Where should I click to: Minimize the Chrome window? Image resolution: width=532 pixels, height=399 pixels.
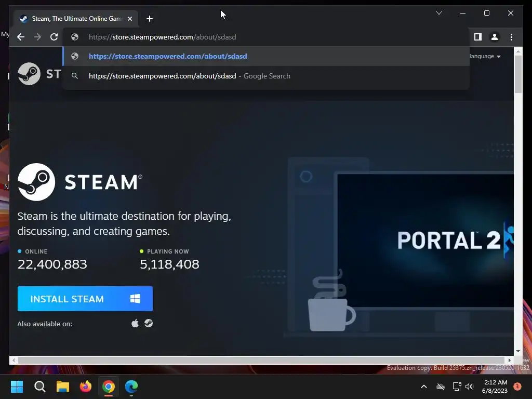click(463, 13)
